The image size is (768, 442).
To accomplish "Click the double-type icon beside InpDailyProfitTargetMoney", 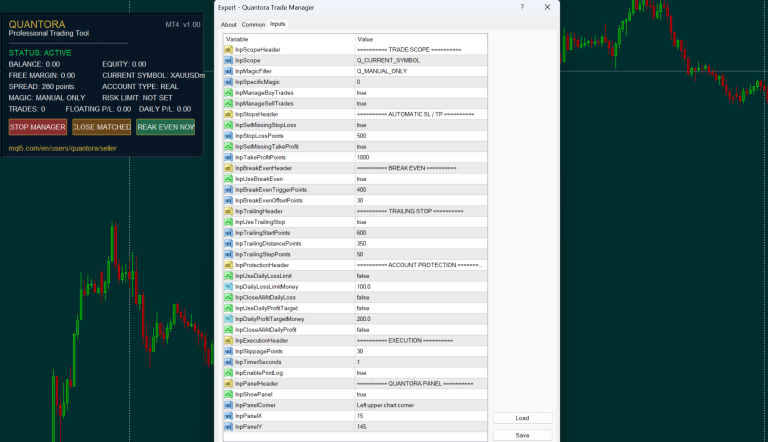I will tap(228, 319).
